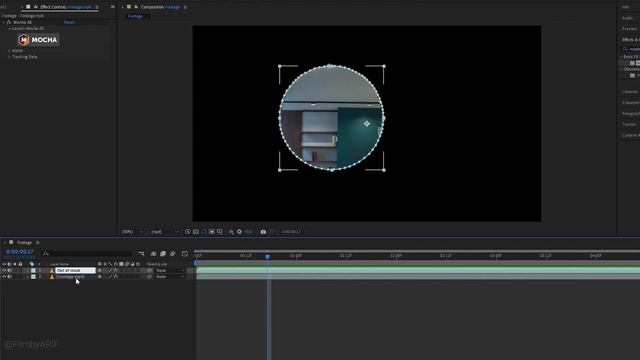Toggle frame blending for all layers icon

[x=163, y=253]
